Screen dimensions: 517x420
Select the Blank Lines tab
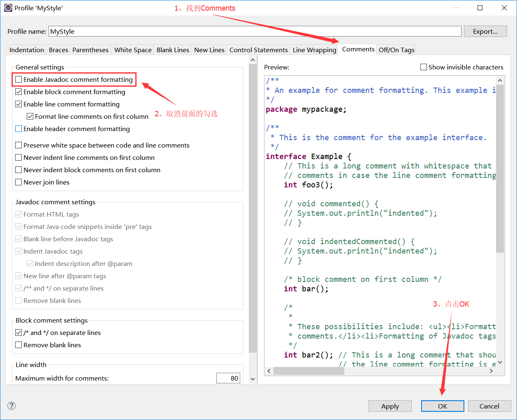tap(173, 50)
